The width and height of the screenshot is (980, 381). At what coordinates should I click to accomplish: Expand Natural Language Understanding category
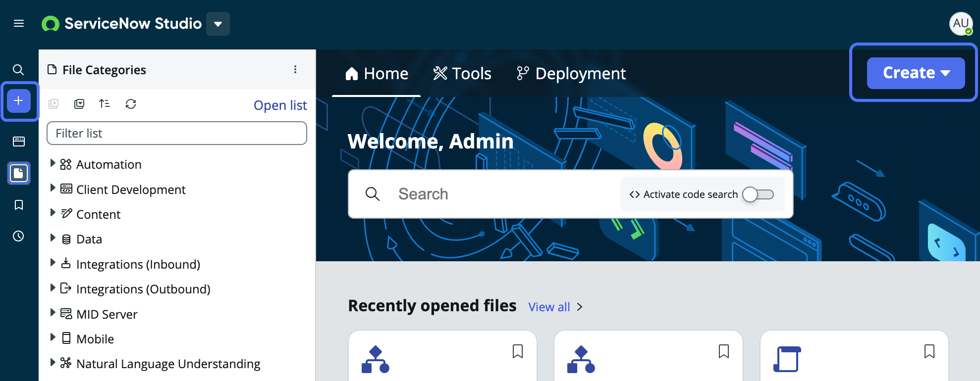point(53,362)
